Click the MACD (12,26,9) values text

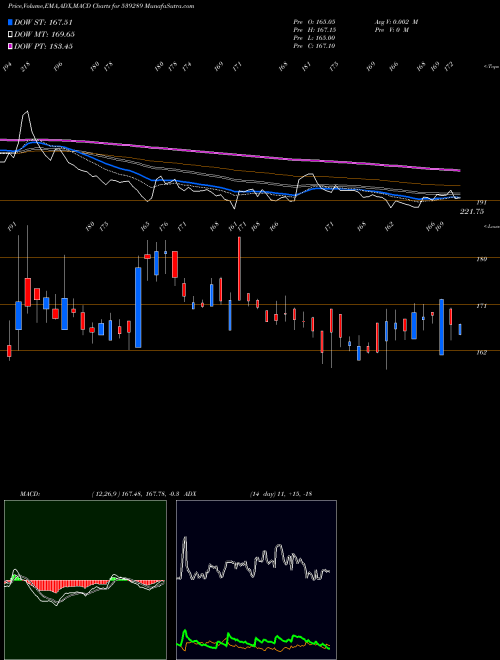138,494
